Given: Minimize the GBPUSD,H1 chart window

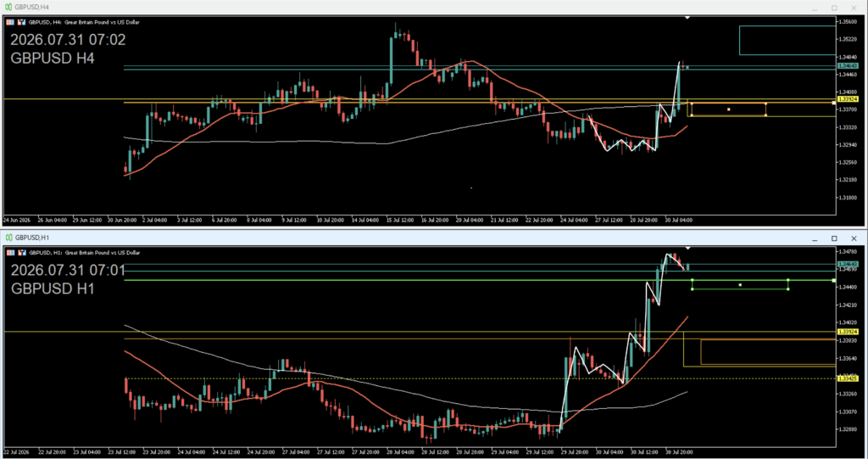Looking at the screenshot, I should coord(815,239).
